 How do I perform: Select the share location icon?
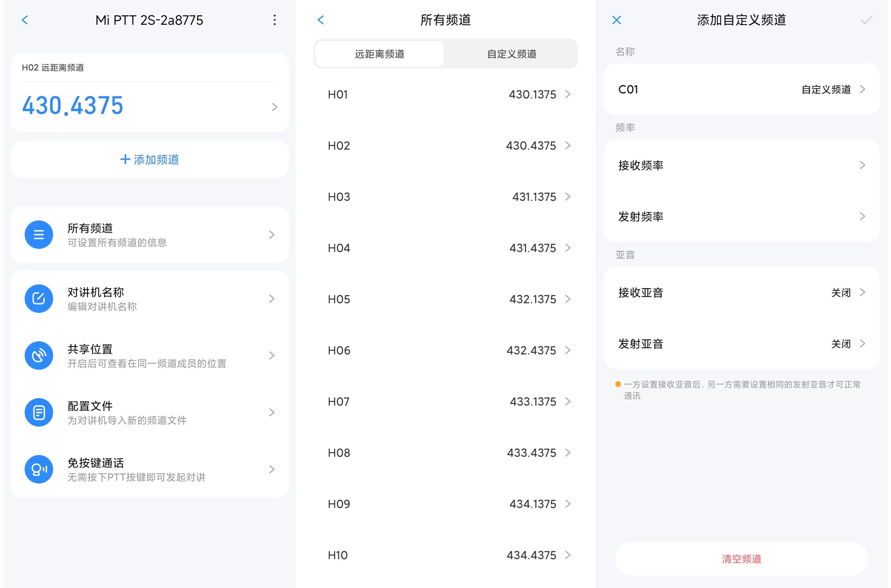39,356
